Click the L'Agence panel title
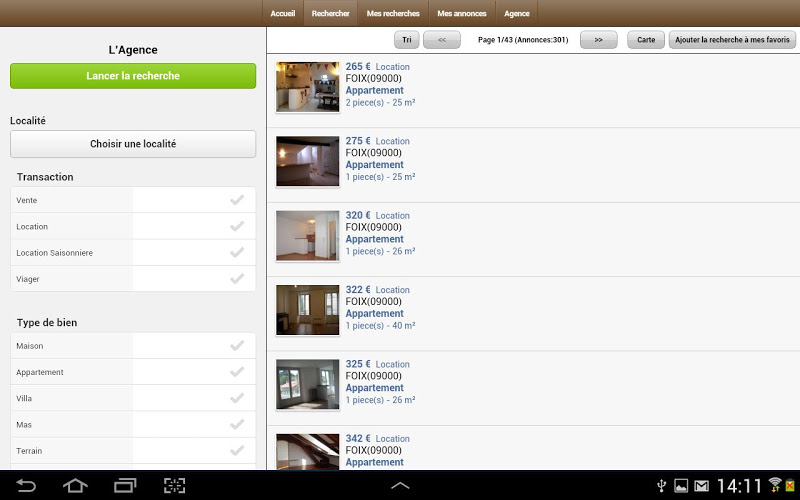The width and height of the screenshot is (800, 500). [x=133, y=50]
